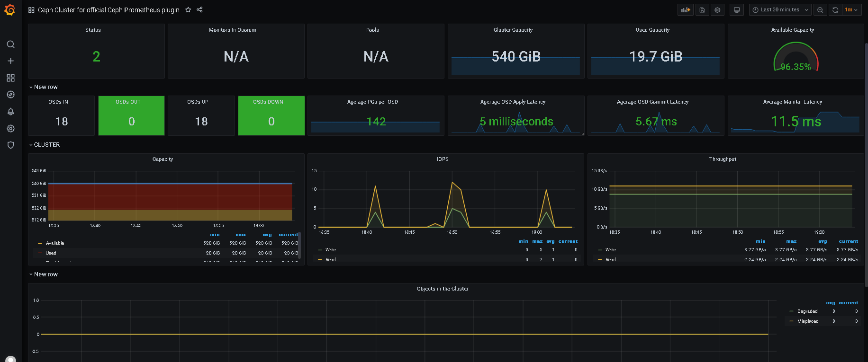Open the 1m refresh interval dropdown
This screenshot has width=868, height=362.
pyautogui.click(x=851, y=10)
